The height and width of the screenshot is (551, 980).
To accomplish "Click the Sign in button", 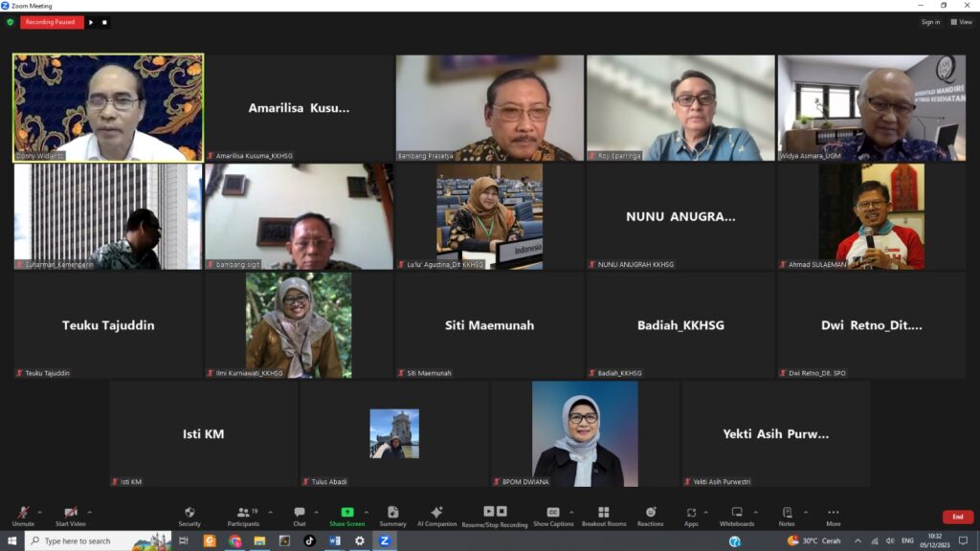I will 930,22.
